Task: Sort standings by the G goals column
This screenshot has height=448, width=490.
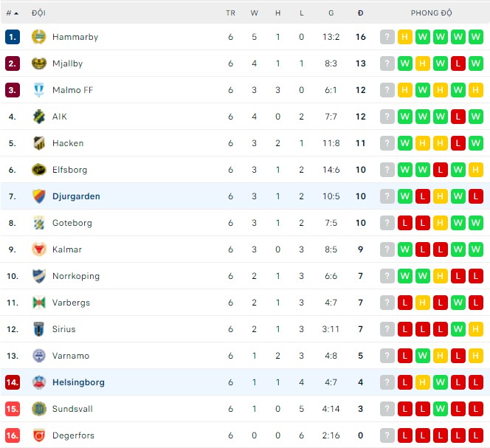Action: 331,13
